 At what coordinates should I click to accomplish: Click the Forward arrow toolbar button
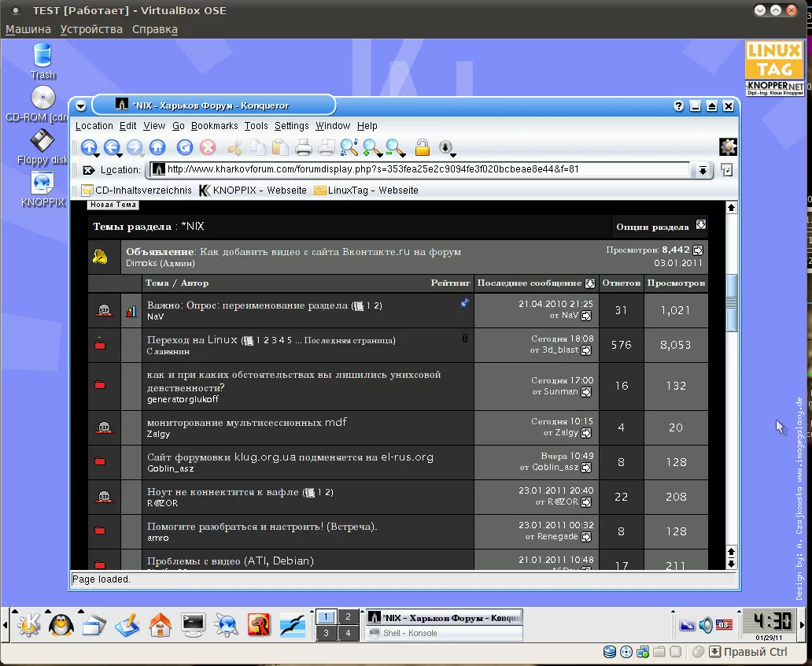134,147
